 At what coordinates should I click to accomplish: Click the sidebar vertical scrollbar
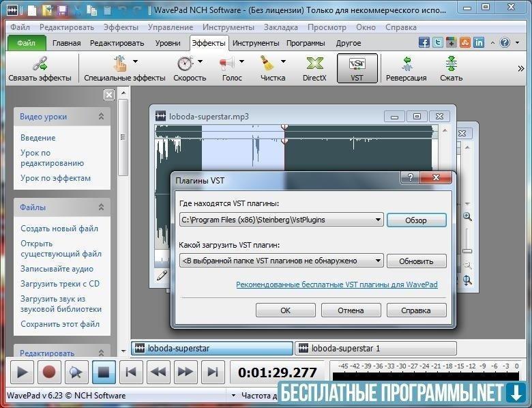(x=123, y=137)
